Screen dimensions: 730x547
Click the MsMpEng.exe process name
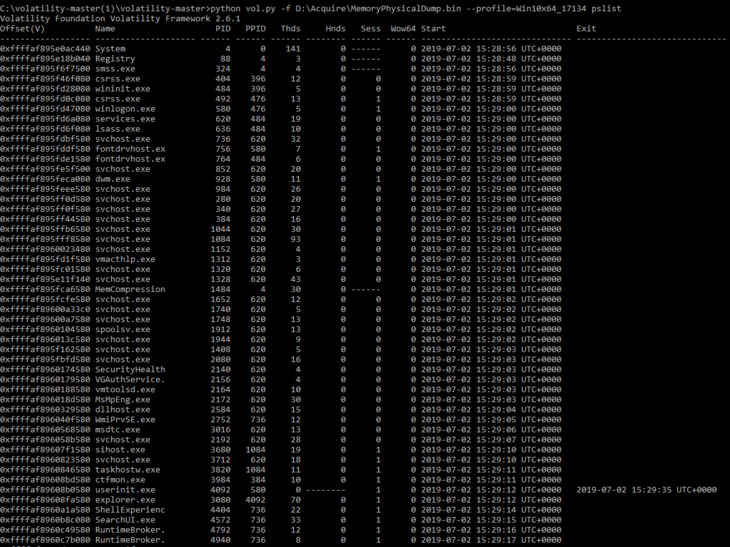tap(122, 399)
